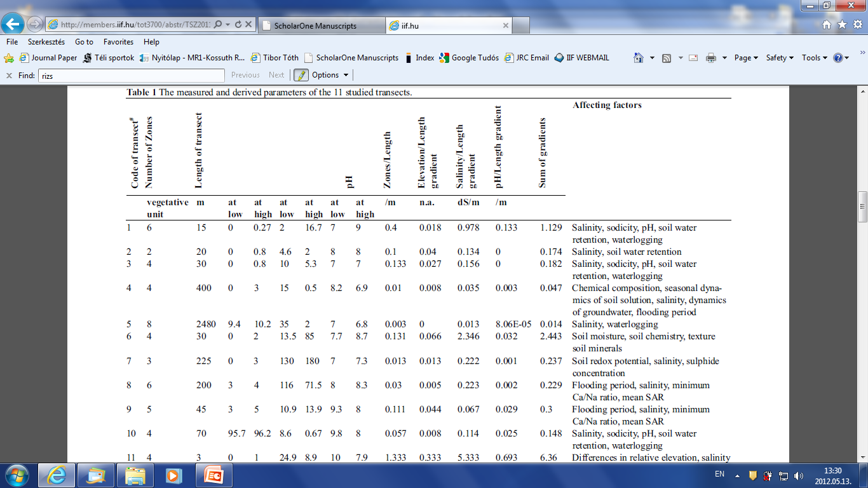
Task: Open the Téli sportok favorite link
Action: (109, 58)
